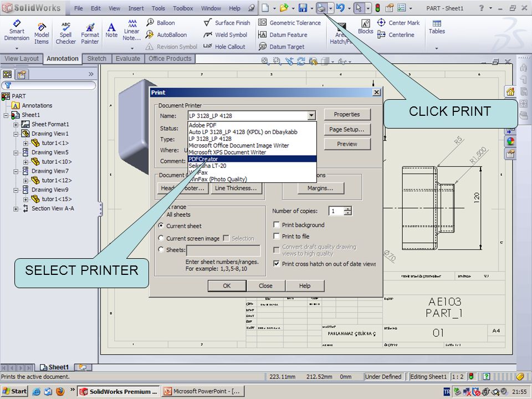Expand Sheet Format1 node
The height and width of the screenshot is (399, 532).
pyautogui.click(x=16, y=125)
